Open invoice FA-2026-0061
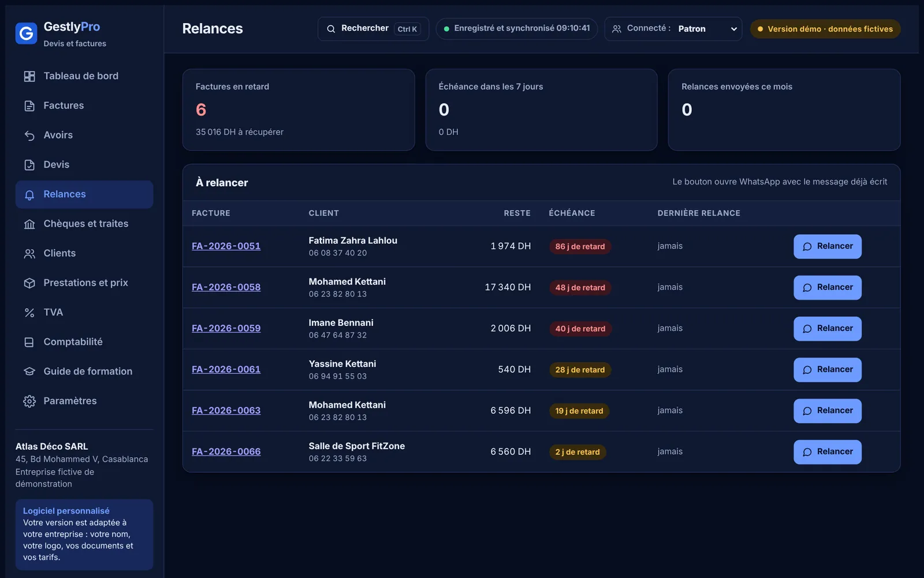 pos(226,369)
